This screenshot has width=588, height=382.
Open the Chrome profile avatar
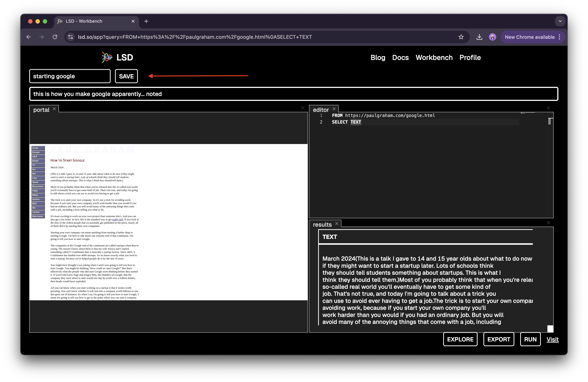tap(492, 37)
